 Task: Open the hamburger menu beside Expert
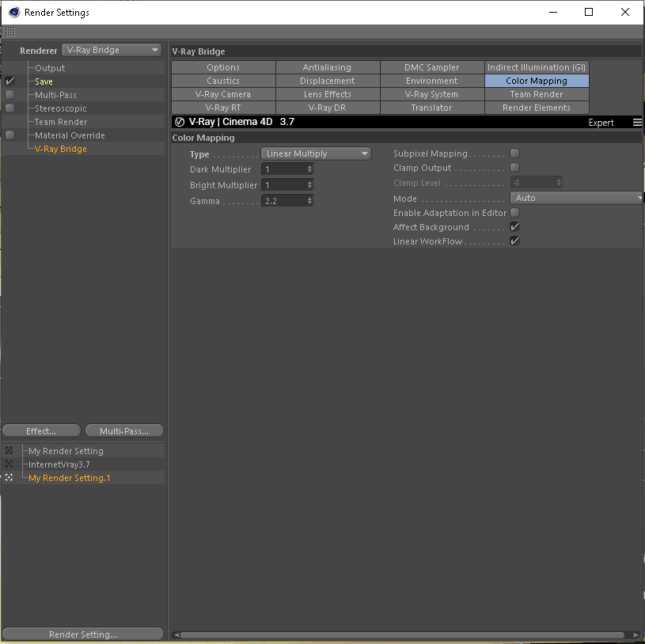tap(637, 122)
